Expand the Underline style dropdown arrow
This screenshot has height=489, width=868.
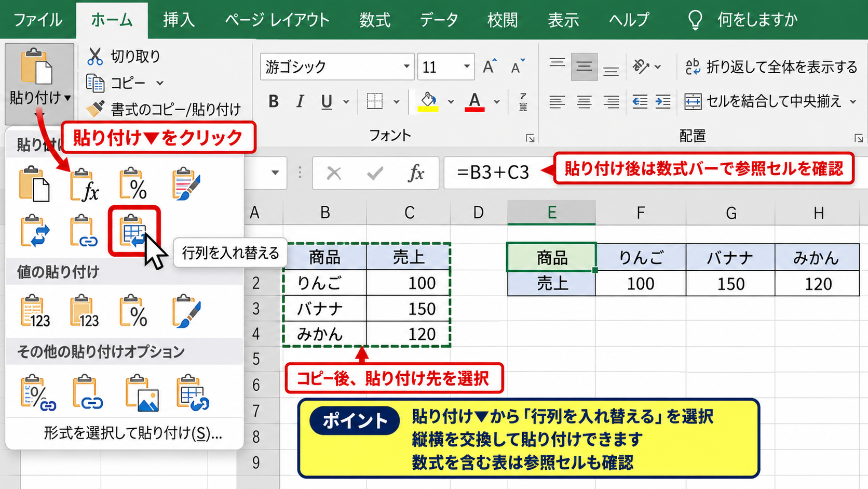[346, 102]
